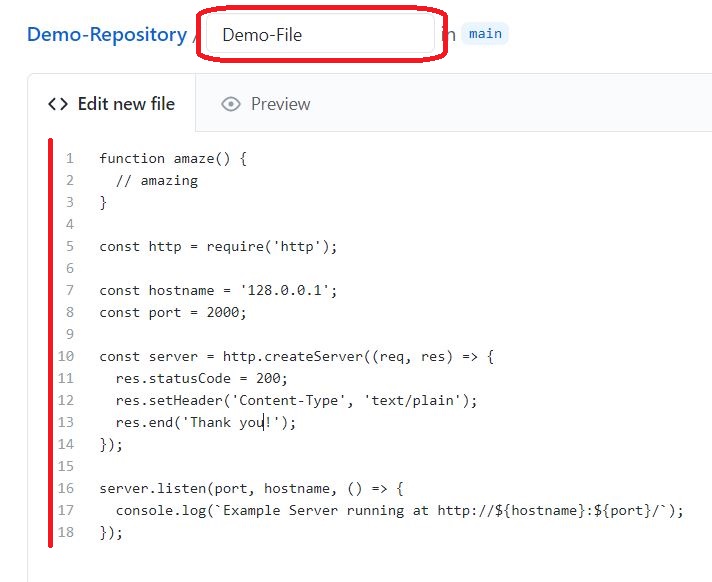This screenshot has height=582, width=712.
Task: Click line 'res.statusCode = 200;'
Action: pos(202,379)
